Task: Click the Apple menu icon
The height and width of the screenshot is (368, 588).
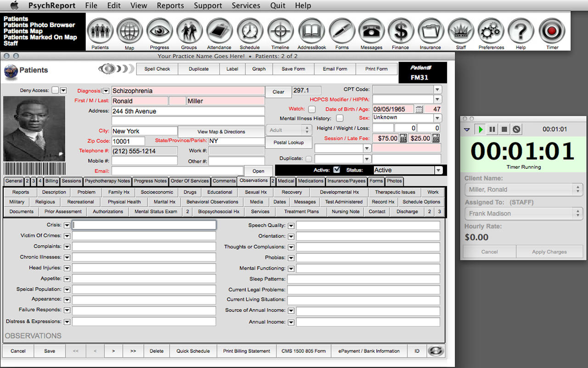Action: pos(14,6)
